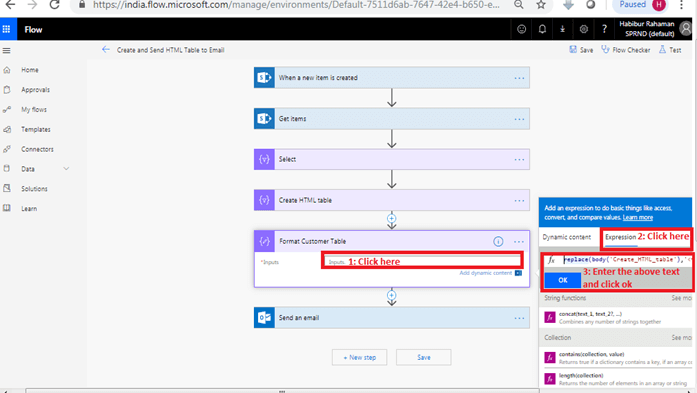
Task: Click the zoom magnifier icon in address bar
Action: coord(518,4)
